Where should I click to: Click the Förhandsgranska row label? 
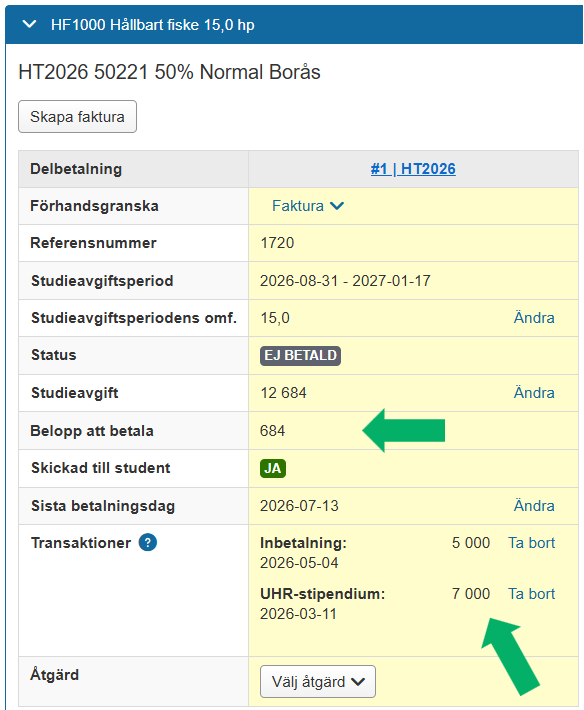[x=94, y=206]
